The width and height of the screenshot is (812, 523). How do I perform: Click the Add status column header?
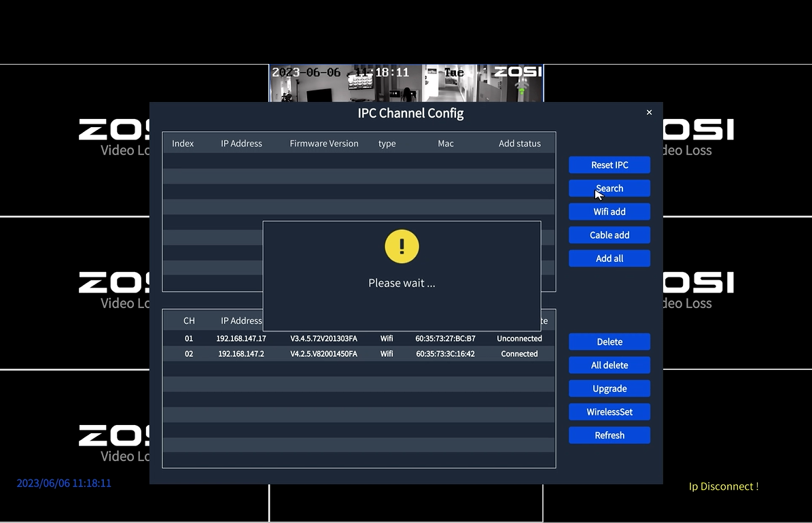[x=519, y=144]
